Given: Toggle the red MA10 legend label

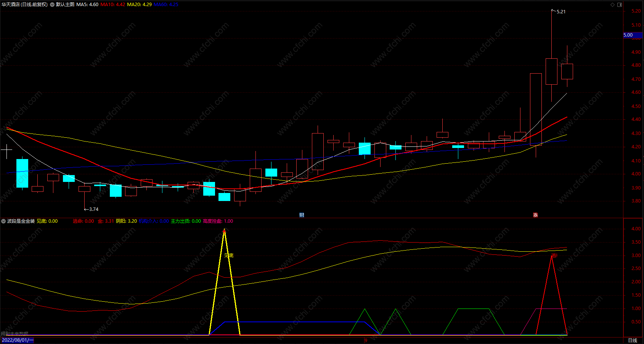Looking at the screenshot, I should (x=112, y=5).
